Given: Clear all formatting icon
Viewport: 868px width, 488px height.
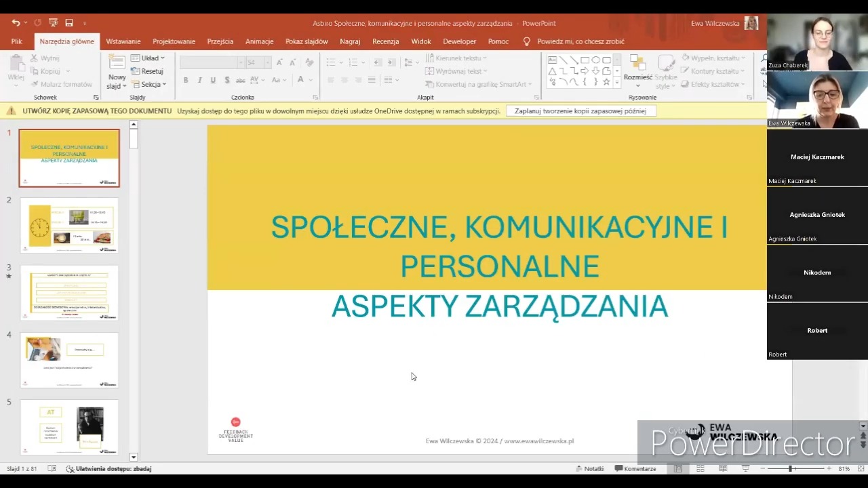Looking at the screenshot, I should point(310,62).
